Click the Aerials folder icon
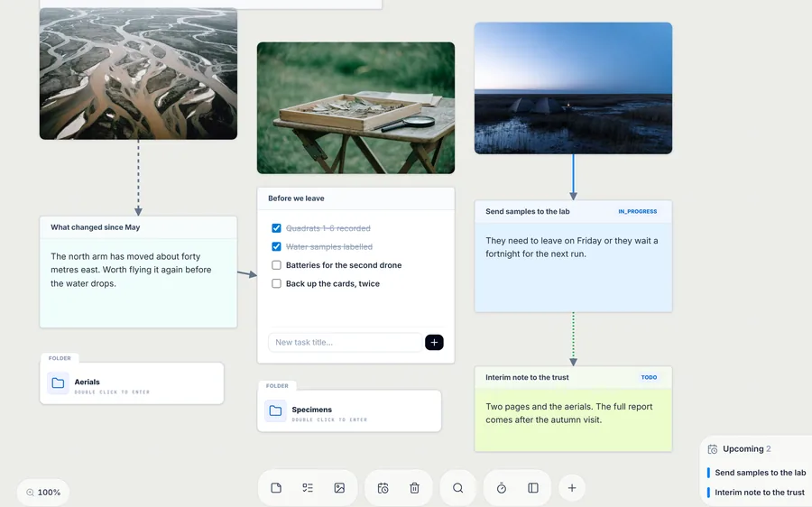812x507 pixels. tap(58, 383)
